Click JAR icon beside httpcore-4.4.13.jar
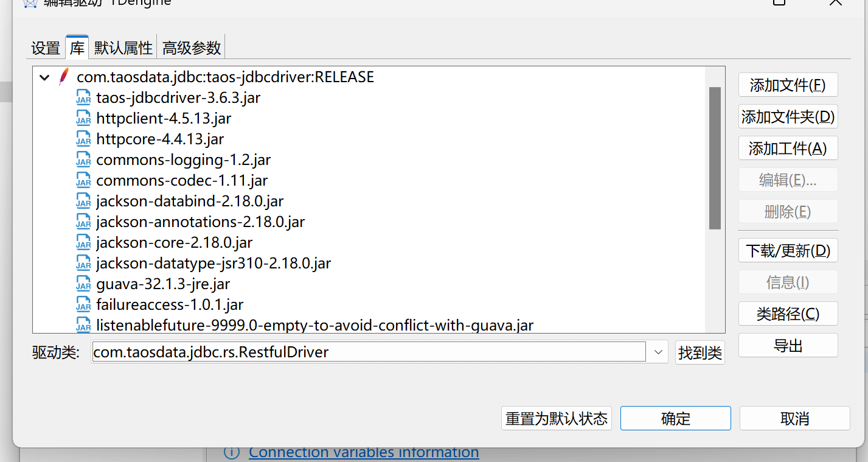The height and width of the screenshot is (462, 868). pos(83,139)
